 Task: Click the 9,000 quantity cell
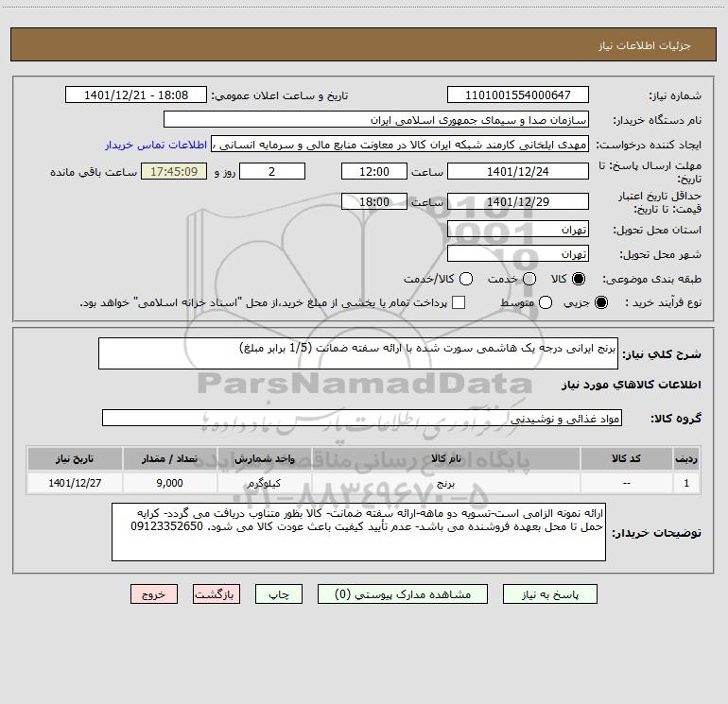click(x=169, y=483)
